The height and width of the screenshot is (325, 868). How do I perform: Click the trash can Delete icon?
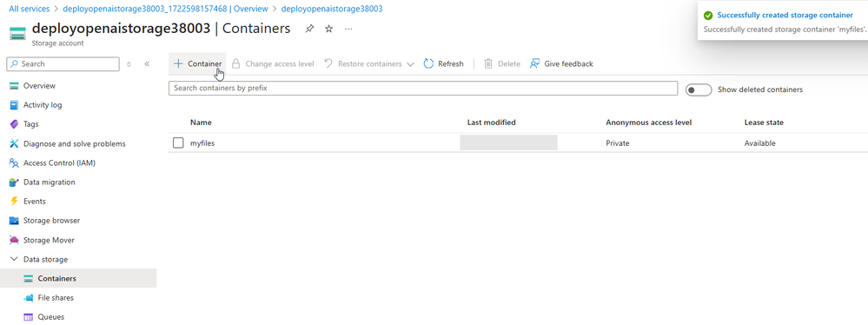pos(488,63)
